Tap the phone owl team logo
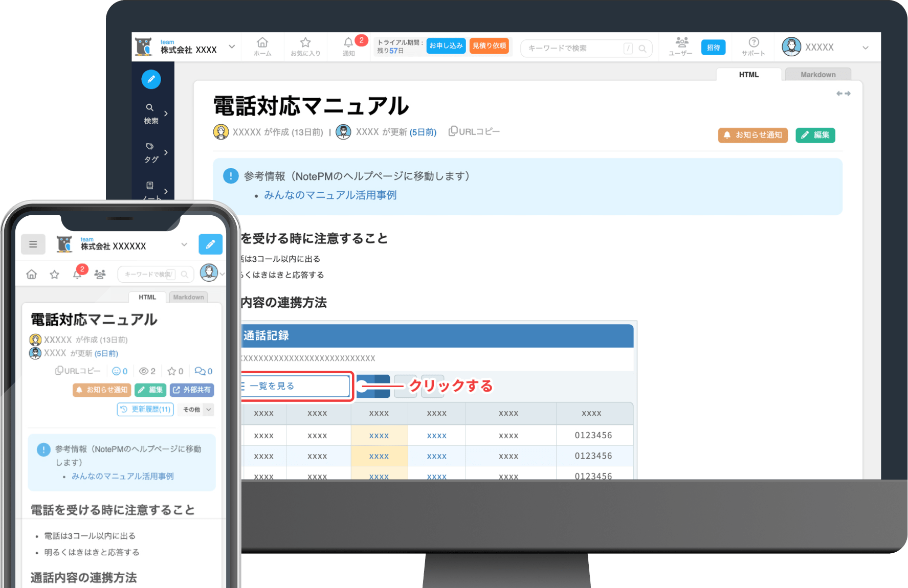Viewport: 908px width, 588px height. pyautogui.click(x=64, y=244)
